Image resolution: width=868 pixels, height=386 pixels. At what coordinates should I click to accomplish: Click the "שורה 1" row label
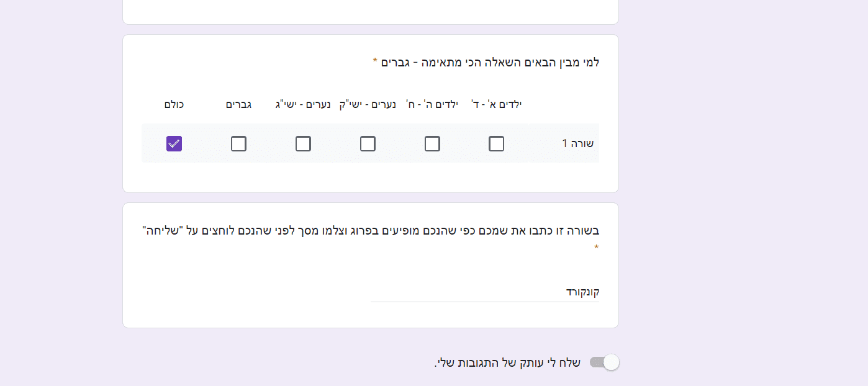[578, 144]
